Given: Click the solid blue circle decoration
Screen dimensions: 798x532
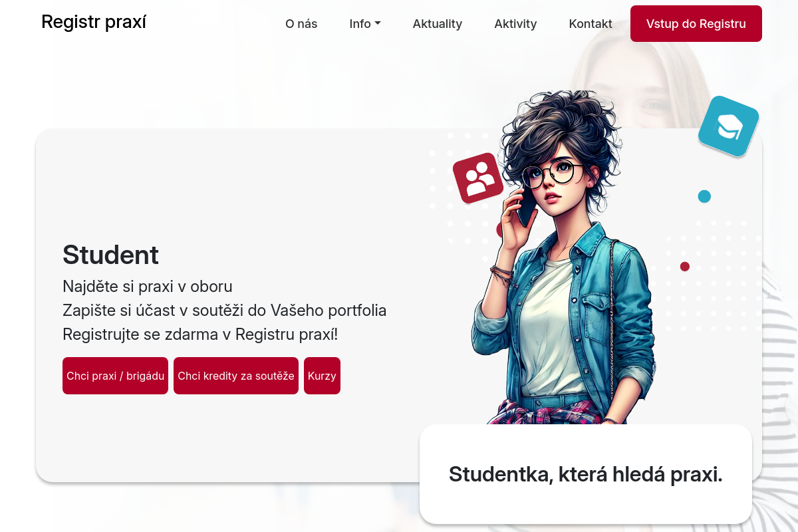Looking at the screenshot, I should pos(704,196).
